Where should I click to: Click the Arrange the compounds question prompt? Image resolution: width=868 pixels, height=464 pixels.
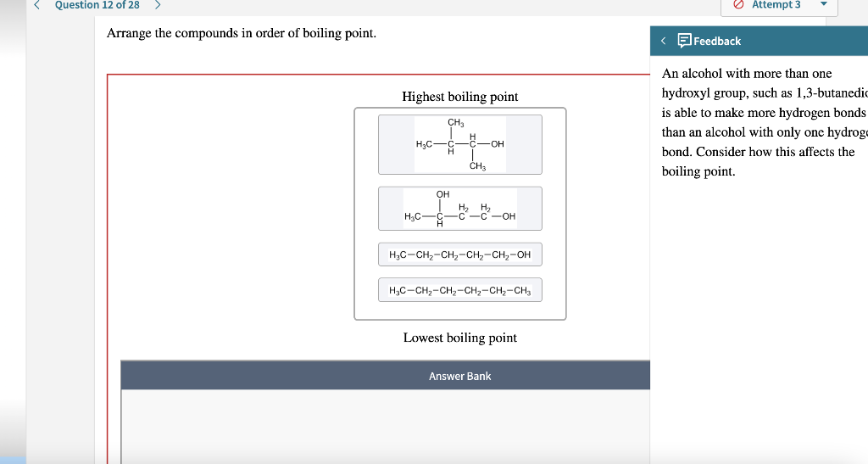(242, 33)
